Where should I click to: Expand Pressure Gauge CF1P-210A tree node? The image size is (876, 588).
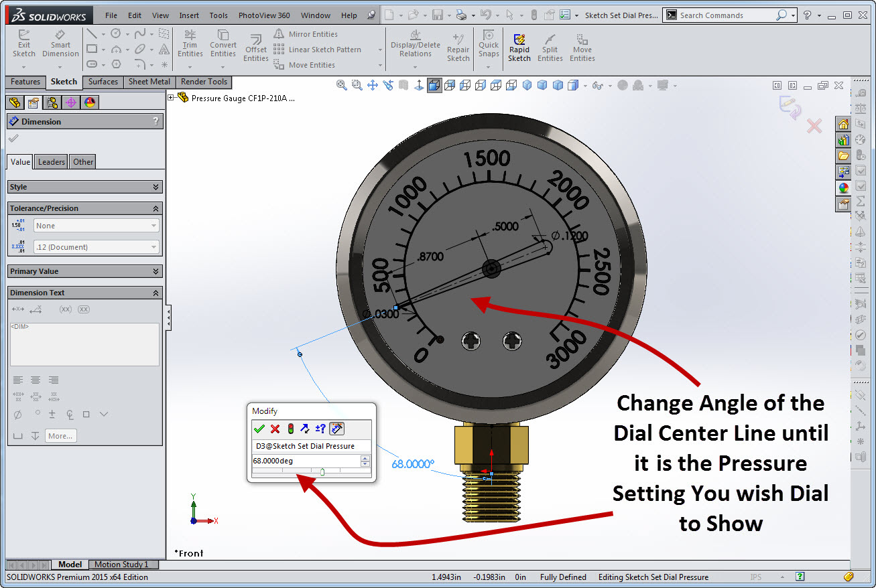pyautogui.click(x=171, y=98)
